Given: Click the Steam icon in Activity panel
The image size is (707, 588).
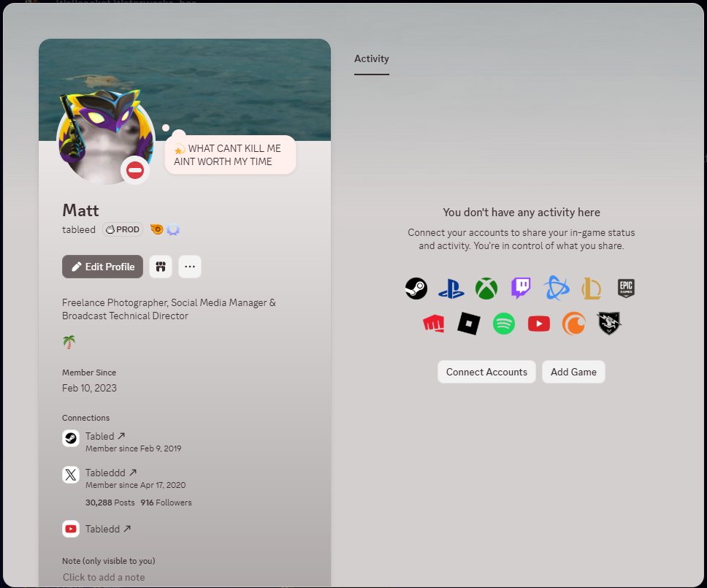Looking at the screenshot, I should pyautogui.click(x=416, y=288).
